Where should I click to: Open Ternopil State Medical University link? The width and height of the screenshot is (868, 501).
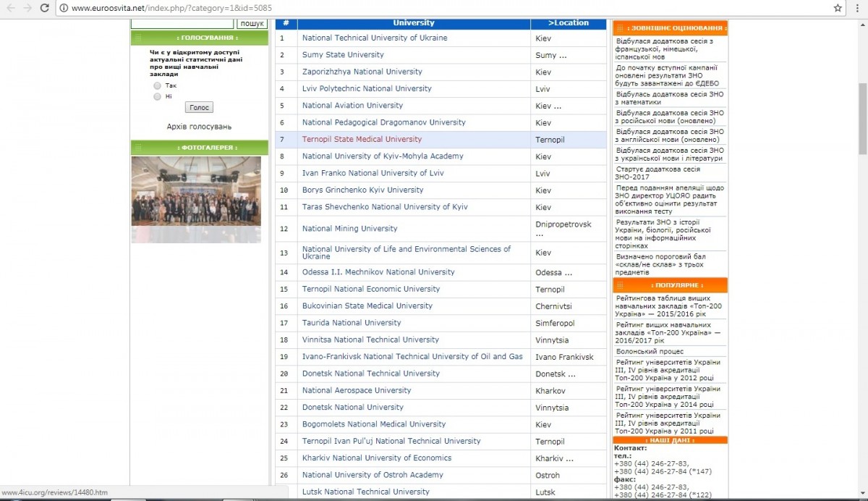coord(362,139)
